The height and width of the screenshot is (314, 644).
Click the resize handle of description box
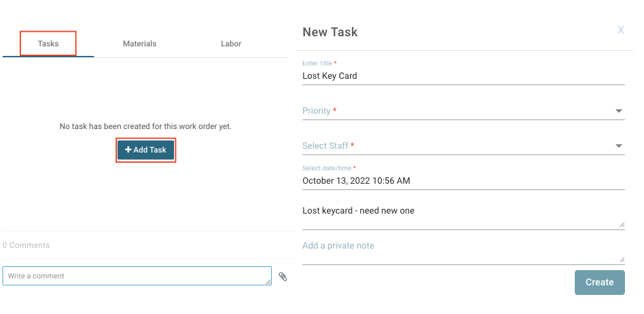(622, 224)
